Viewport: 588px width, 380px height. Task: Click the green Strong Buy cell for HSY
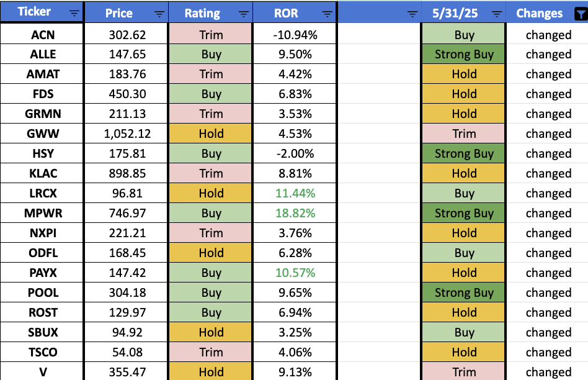[x=463, y=153]
